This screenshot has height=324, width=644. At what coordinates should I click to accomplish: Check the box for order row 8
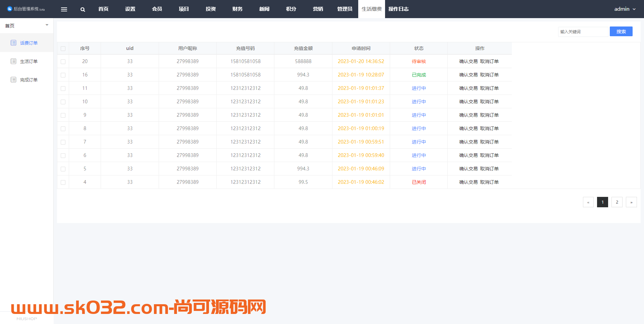coord(63,129)
